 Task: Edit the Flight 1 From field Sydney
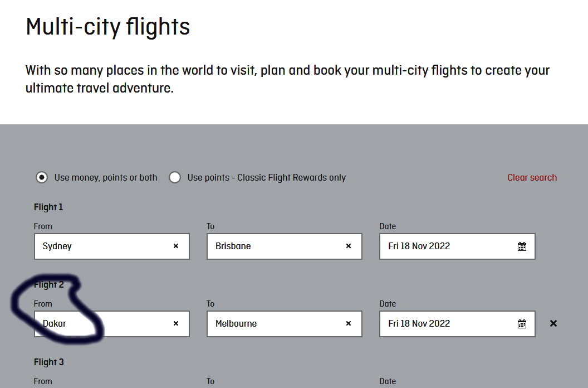click(x=100, y=246)
